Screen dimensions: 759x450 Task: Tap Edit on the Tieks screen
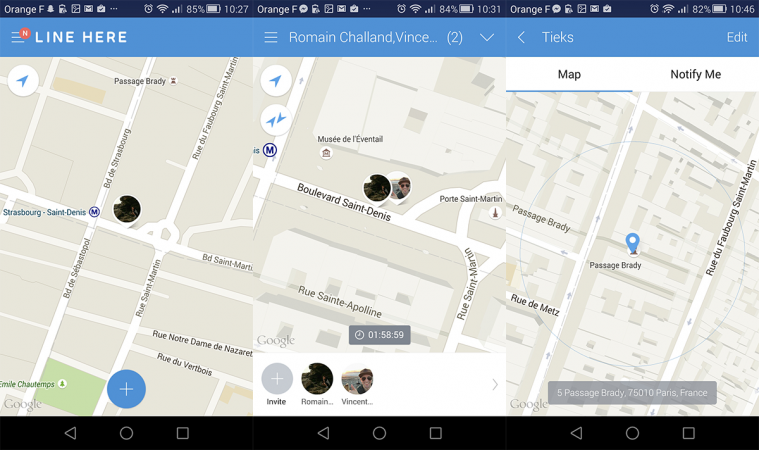pyautogui.click(x=737, y=37)
